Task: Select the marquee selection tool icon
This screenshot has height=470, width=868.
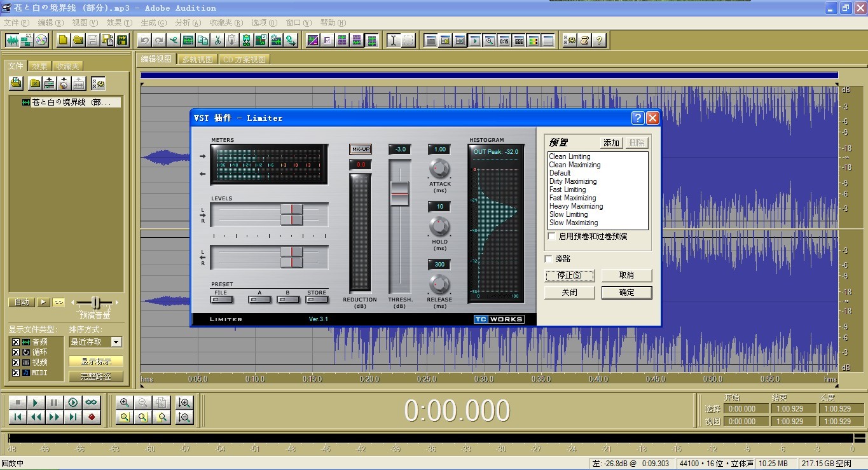Action: click(x=408, y=40)
